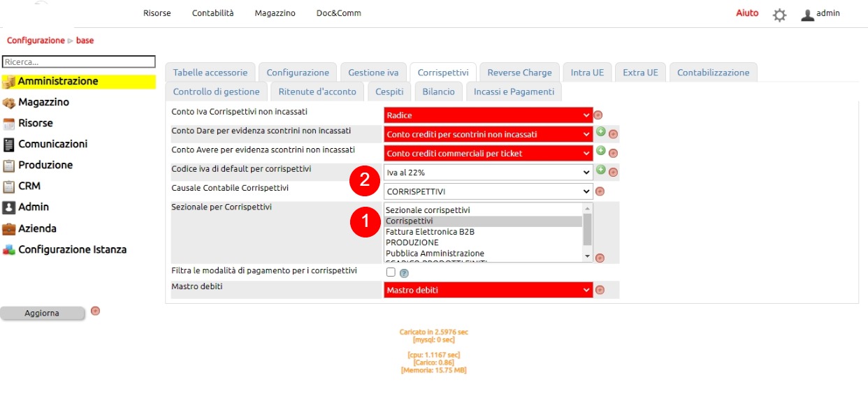Click the Sezionale list scrollbar thumb
Viewport: 868px width, 417px height.
(588, 229)
